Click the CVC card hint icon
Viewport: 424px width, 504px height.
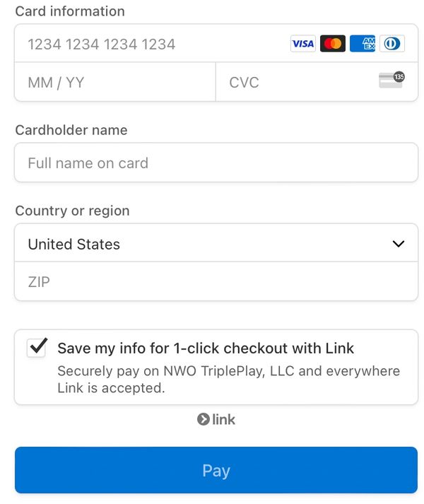tap(391, 80)
